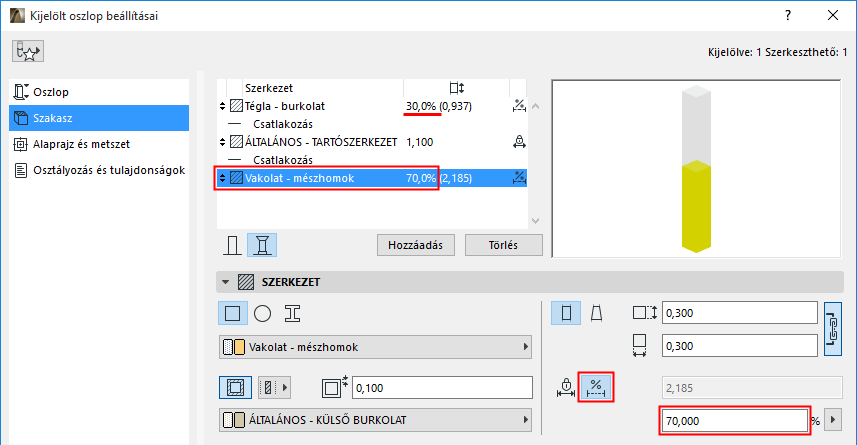857x445 pixels.
Task: Select the straight segment shape icon
Action: [568, 313]
